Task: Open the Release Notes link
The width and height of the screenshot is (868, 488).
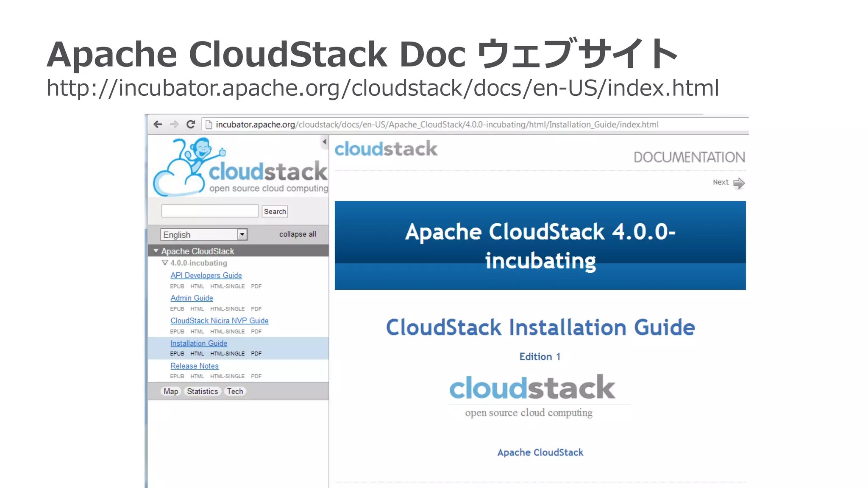Action: [195, 366]
